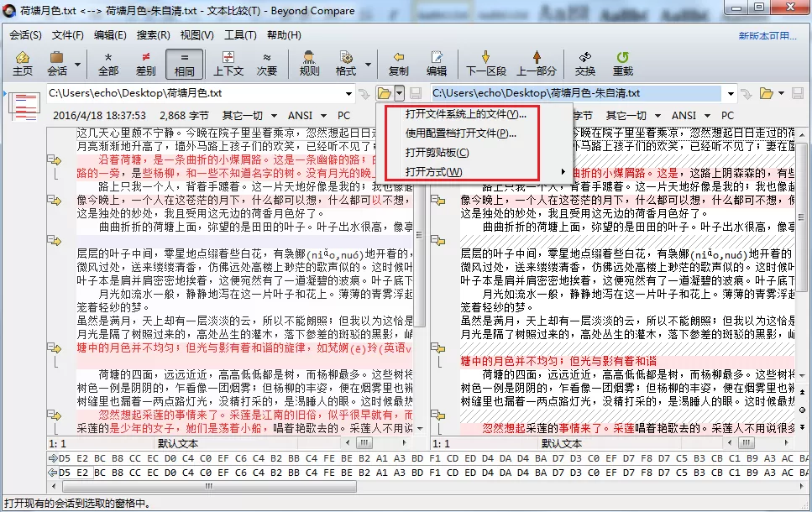Click the bottom hex view horizontal scrollbar

pos(209,486)
